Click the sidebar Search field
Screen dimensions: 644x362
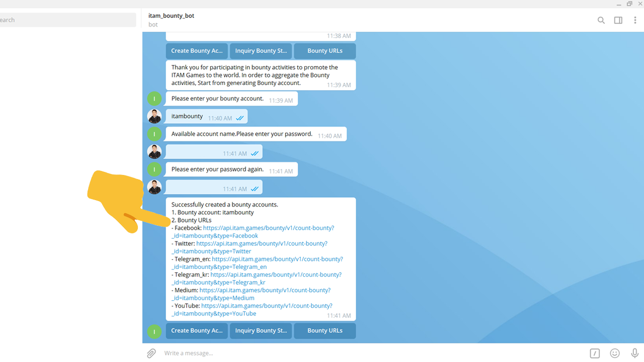coord(68,20)
